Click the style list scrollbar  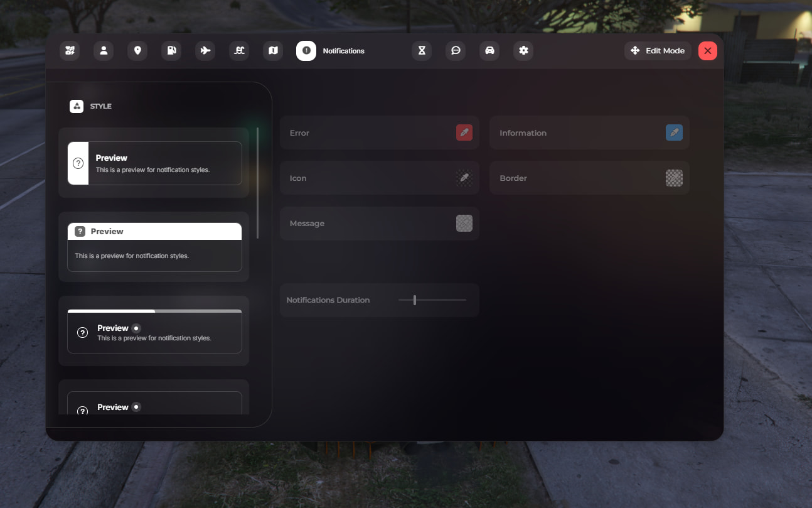[257, 183]
